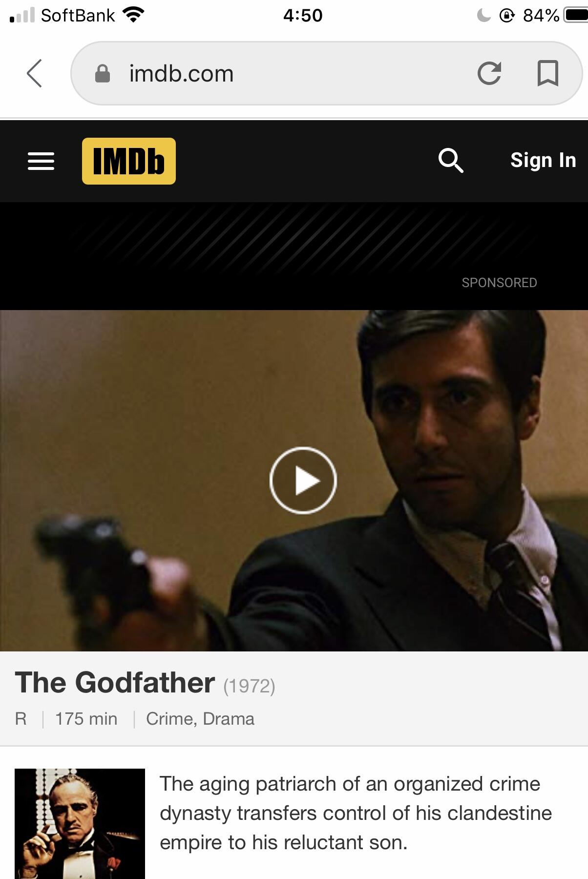The height and width of the screenshot is (879, 588).
Task: Reload the imdb.com page
Action: (489, 74)
